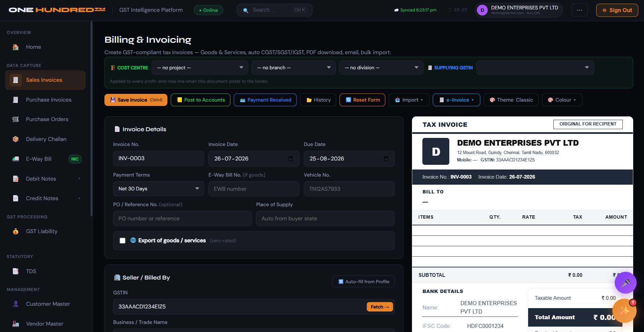Click Auto-fill from Profile button
The width and height of the screenshot is (644, 332).
coord(363,282)
